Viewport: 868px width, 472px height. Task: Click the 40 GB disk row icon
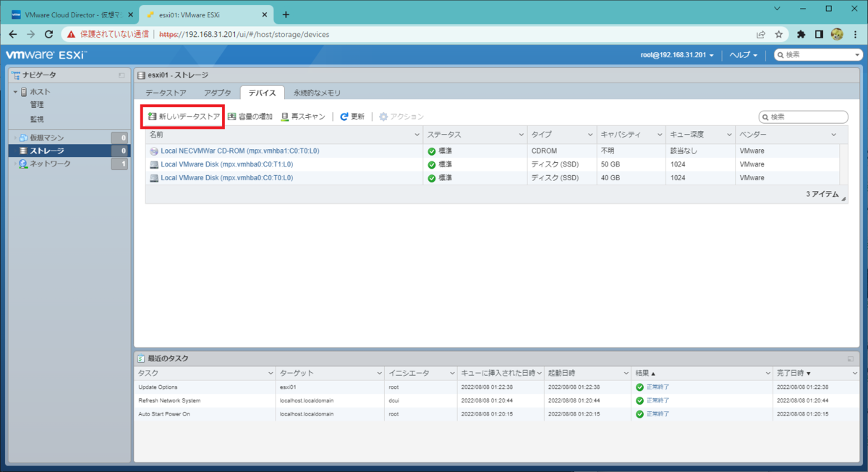click(154, 177)
